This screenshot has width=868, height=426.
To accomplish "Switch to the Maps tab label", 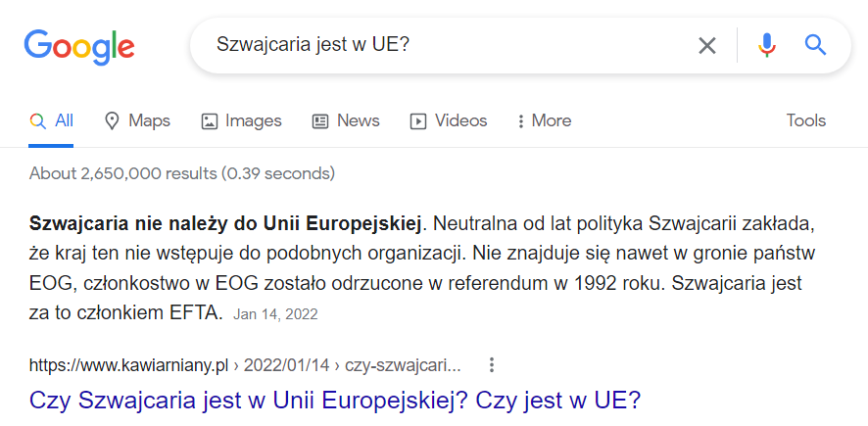I will [x=149, y=121].
